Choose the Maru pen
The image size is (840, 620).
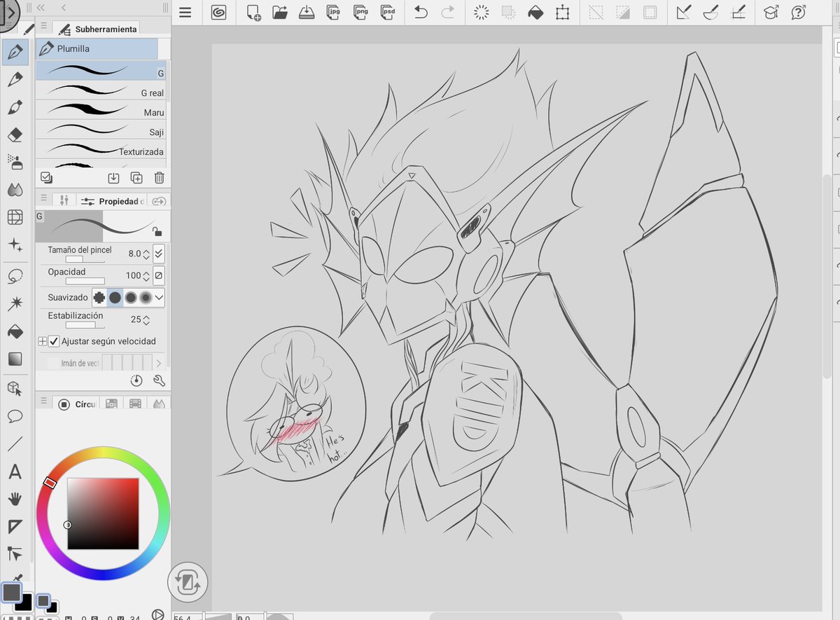point(101,110)
